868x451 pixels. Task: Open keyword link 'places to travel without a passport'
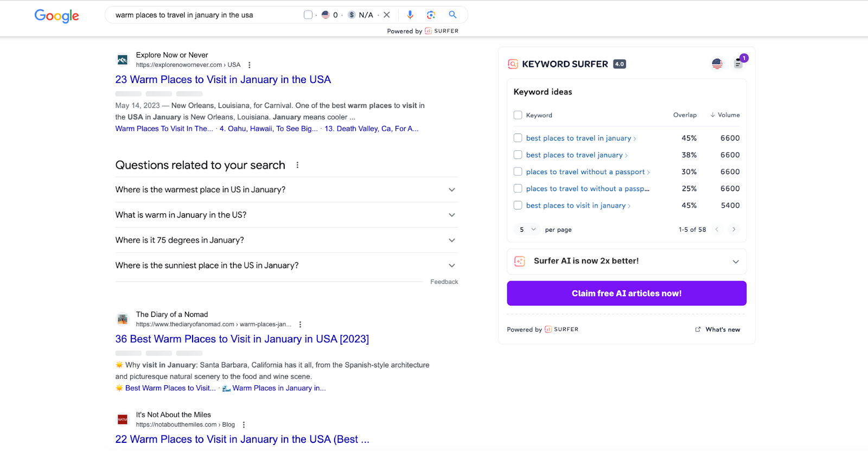click(x=585, y=172)
